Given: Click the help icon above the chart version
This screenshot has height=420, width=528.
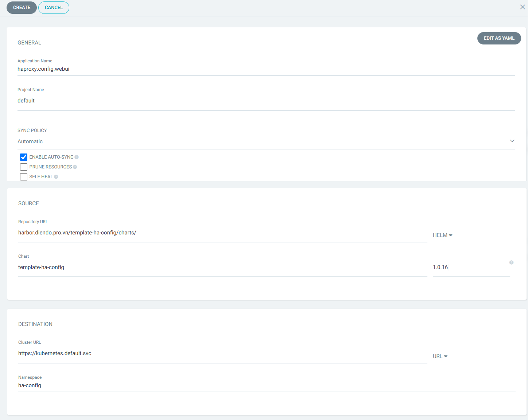Looking at the screenshot, I should click(511, 262).
